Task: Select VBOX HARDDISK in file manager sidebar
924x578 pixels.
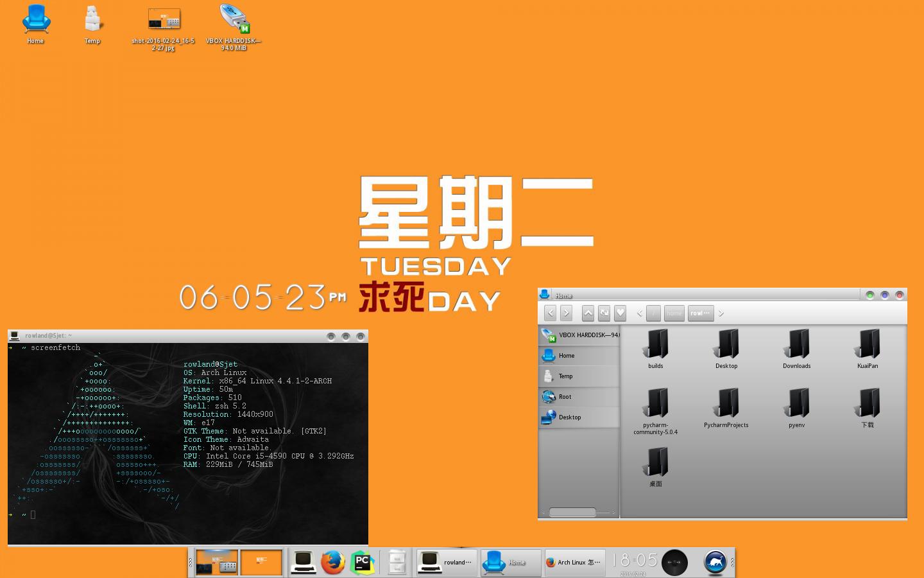Action: [579, 335]
